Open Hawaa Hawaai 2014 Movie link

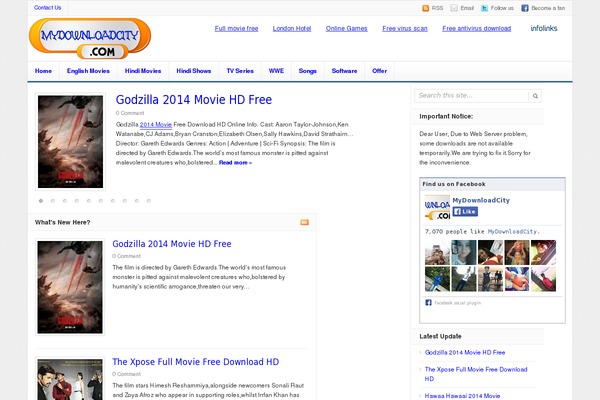pyautogui.click(x=462, y=396)
